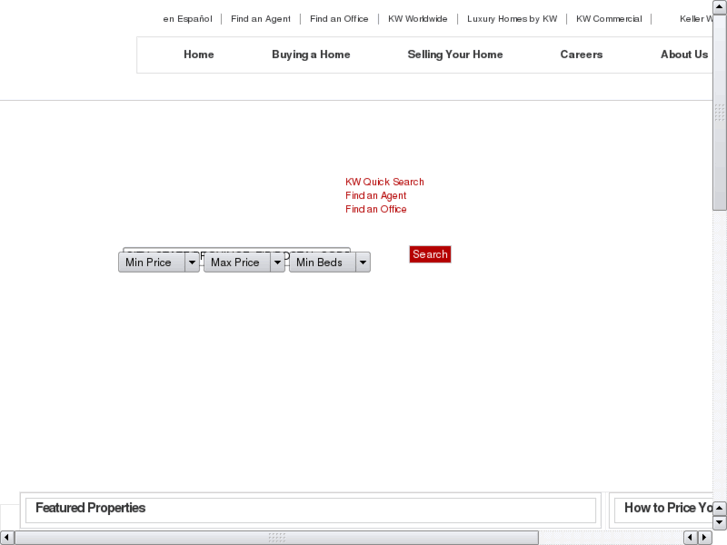Screen dimensions: 727x545
Task: Click the page vertical scrollbar thumb
Action: (x=720, y=112)
